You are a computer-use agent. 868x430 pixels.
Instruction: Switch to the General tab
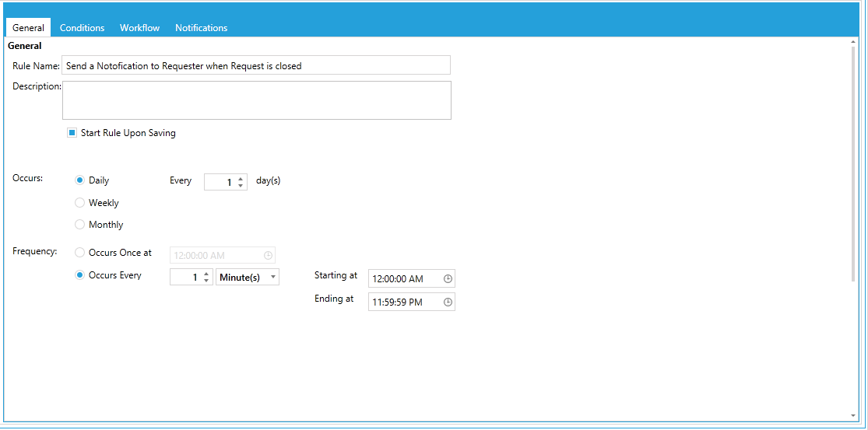28,28
